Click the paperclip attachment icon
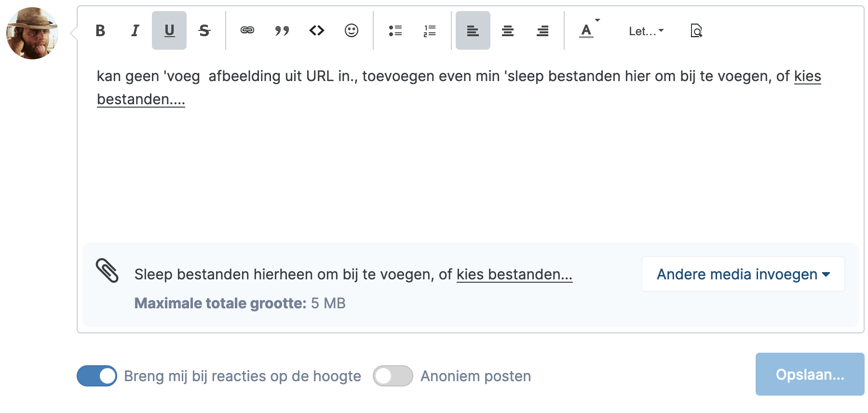The height and width of the screenshot is (413, 868). point(107,270)
